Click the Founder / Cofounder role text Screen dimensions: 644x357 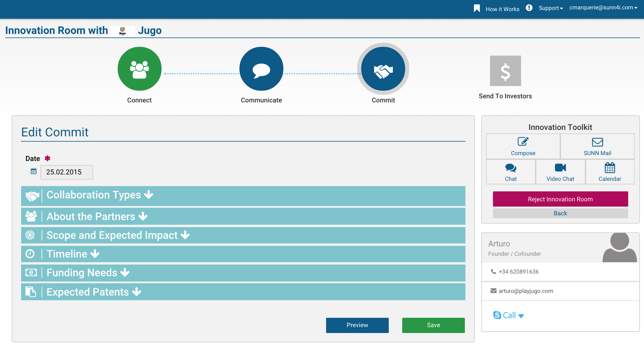pos(515,254)
